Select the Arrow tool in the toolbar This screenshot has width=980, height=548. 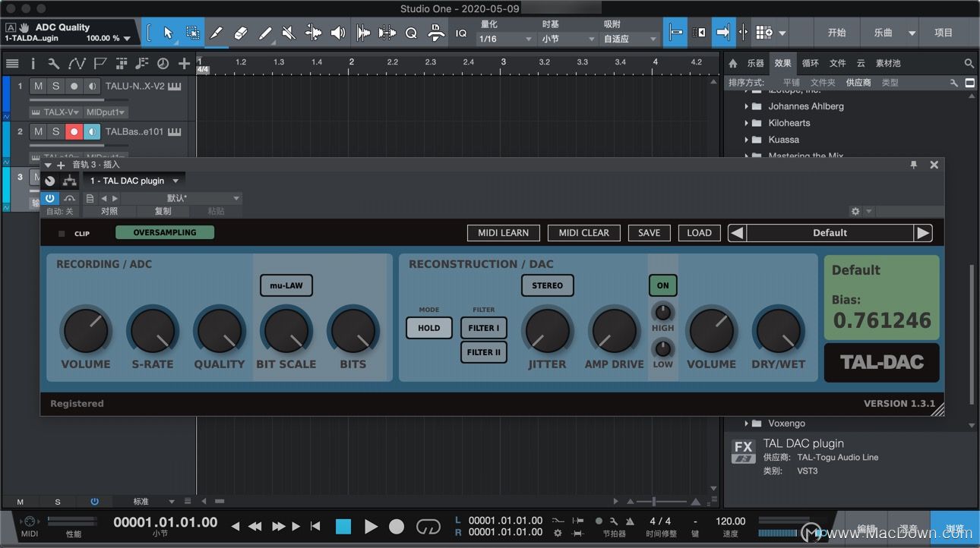[x=169, y=33]
